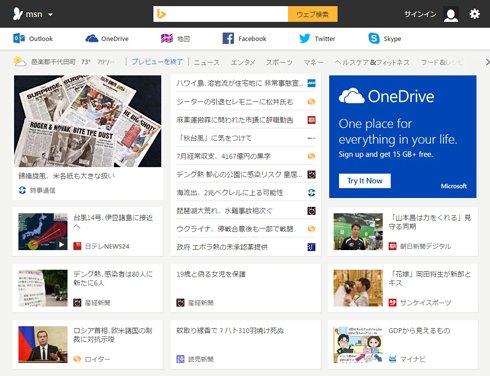The width and height of the screenshot is (490, 376).
Task: Open the Skype icon shortcut
Action: (x=374, y=38)
